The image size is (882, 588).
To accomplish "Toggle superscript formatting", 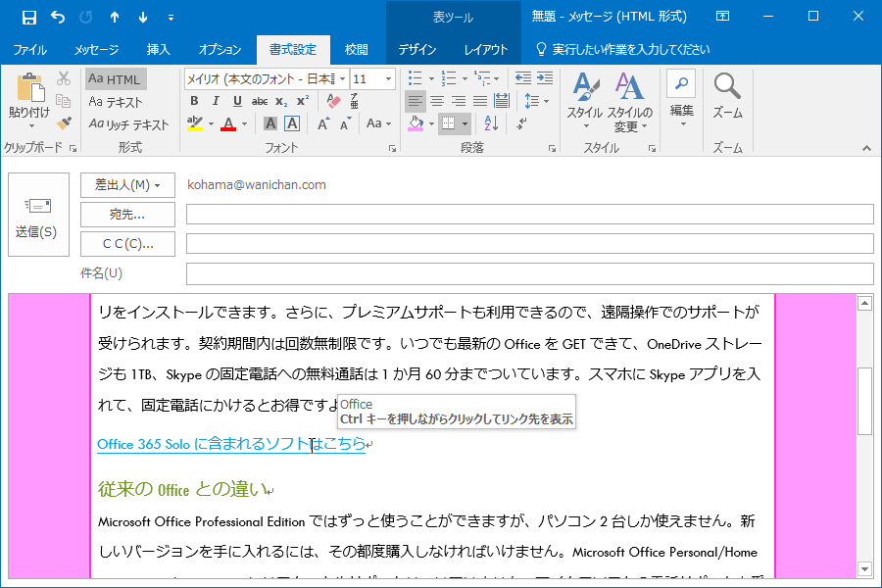I will 303,101.
